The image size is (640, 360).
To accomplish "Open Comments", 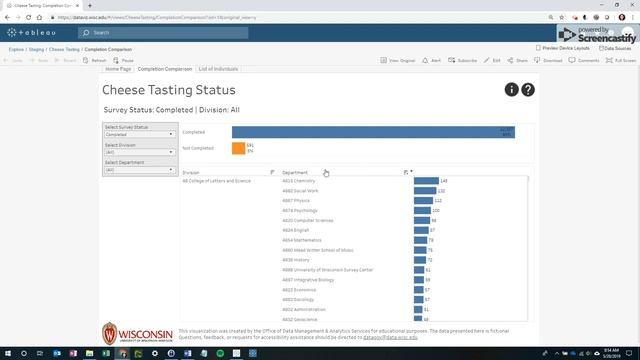I will pos(584,60).
